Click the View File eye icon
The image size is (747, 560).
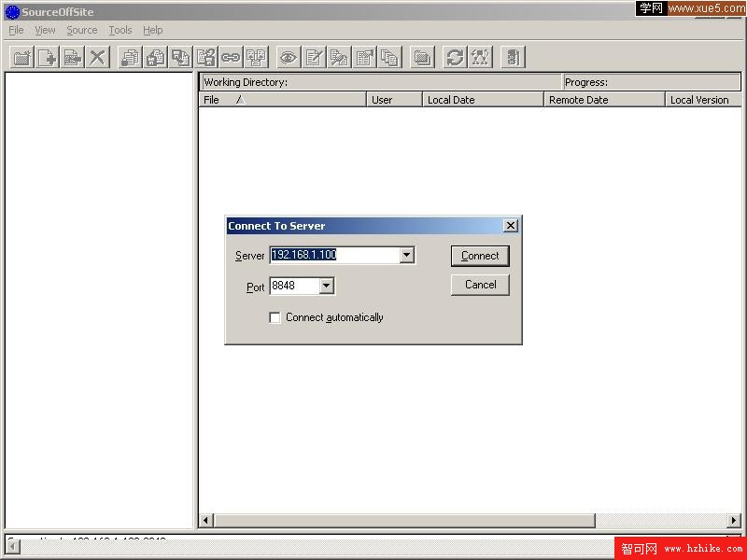pyautogui.click(x=289, y=58)
